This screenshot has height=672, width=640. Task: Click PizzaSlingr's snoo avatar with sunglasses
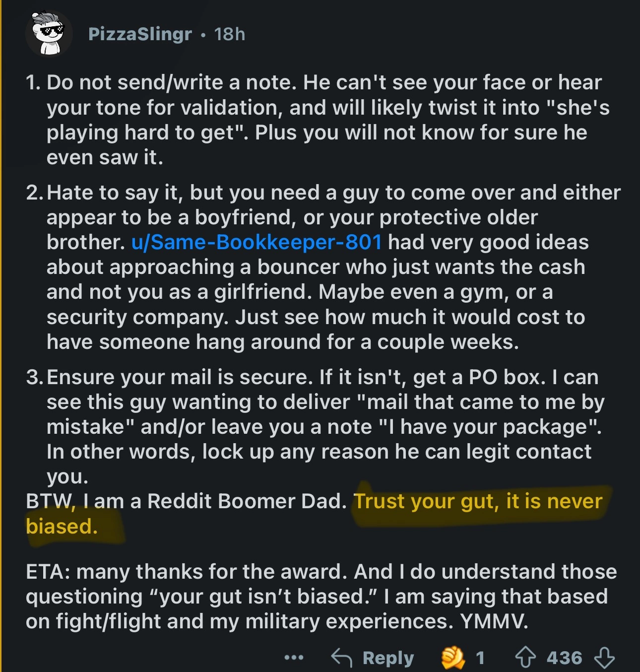(49, 34)
